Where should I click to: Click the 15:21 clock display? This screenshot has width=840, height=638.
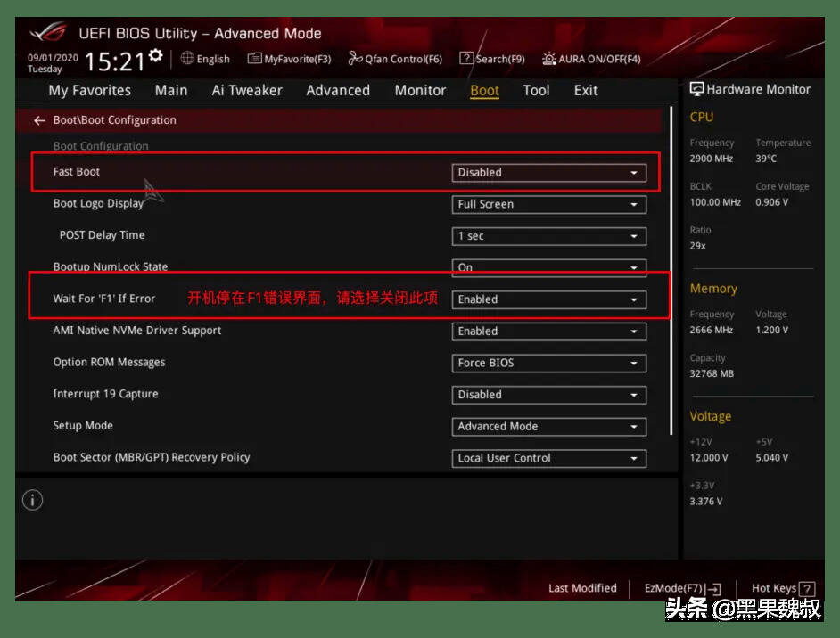(x=115, y=61)
